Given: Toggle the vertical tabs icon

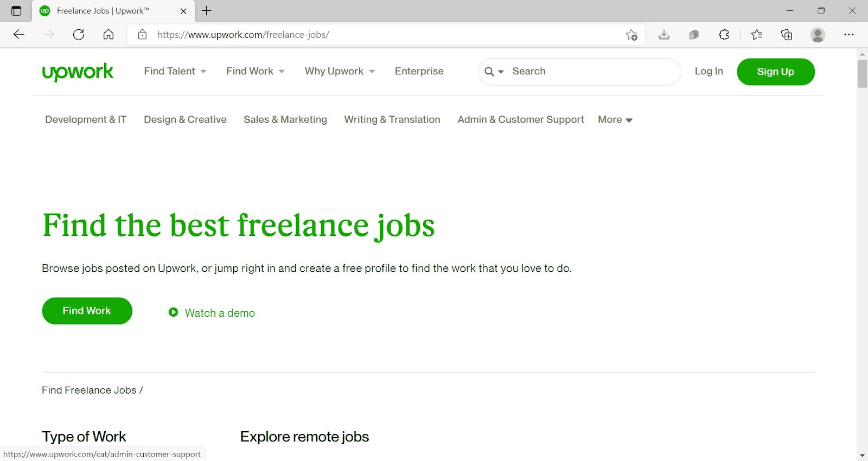Looking at the screenshot, I should (x=16, y=11).
